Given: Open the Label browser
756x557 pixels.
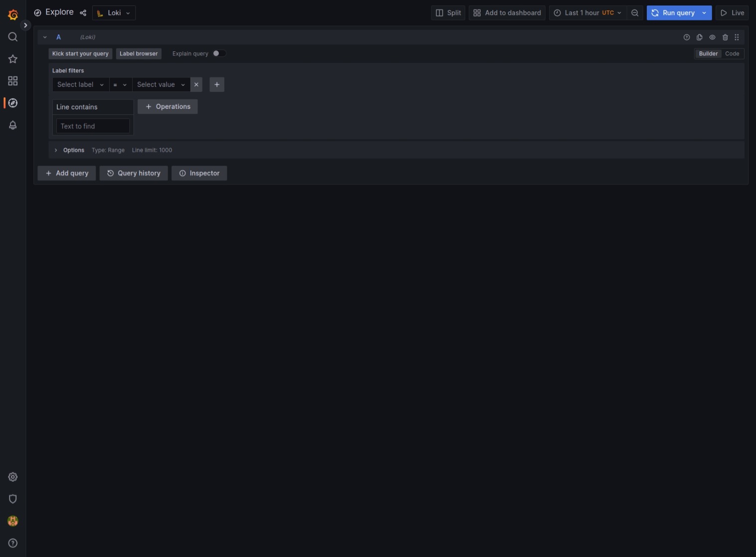Looking at the screenshot, I should 139,54.
